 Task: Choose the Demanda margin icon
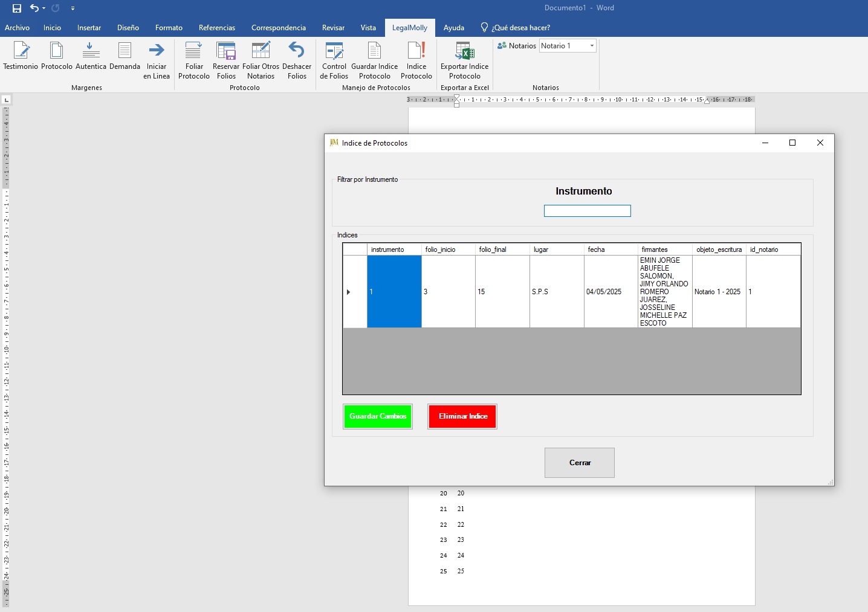click(x=125, y=51)
